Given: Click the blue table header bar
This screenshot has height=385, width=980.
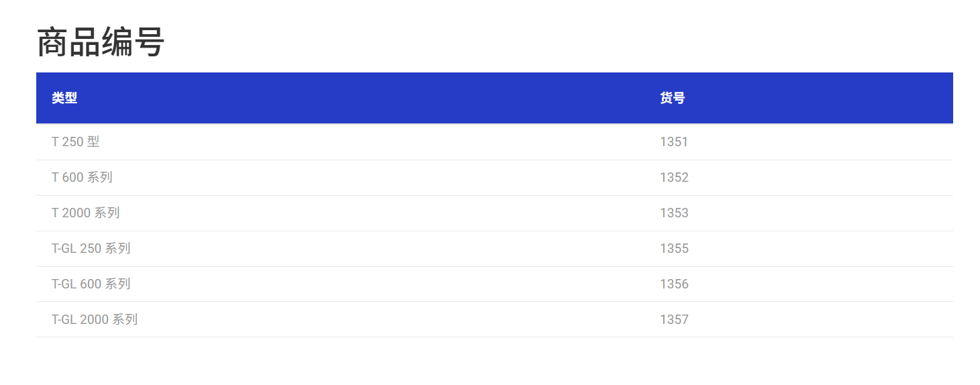Looking at the screenshot, I should click(495, 98).
